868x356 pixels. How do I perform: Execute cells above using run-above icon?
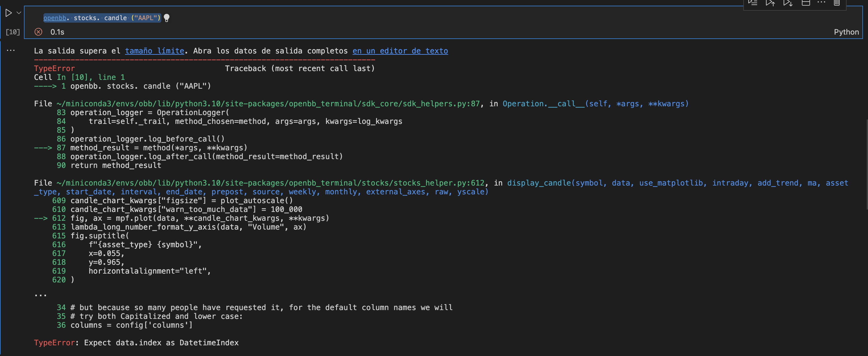click(x=770, y=3)
